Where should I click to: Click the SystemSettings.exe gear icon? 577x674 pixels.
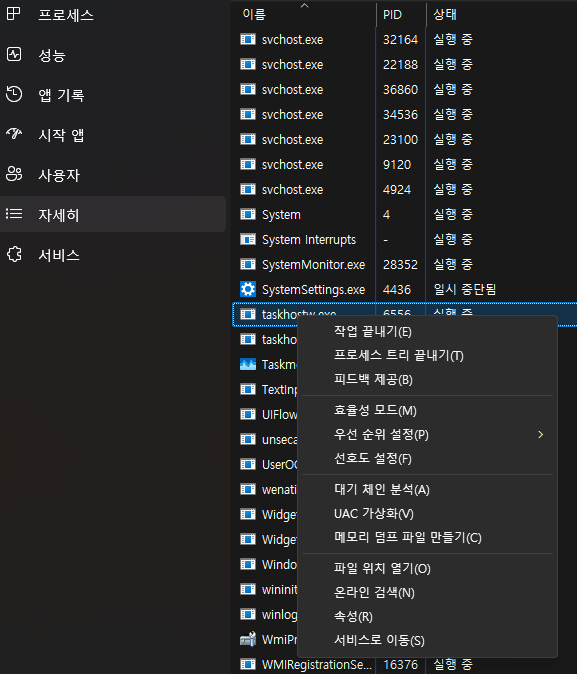click(x=248, y=289)
